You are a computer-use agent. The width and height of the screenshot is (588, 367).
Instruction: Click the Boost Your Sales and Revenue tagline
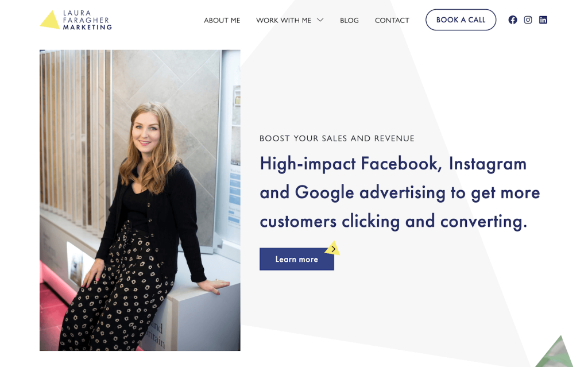click(336, 138)
